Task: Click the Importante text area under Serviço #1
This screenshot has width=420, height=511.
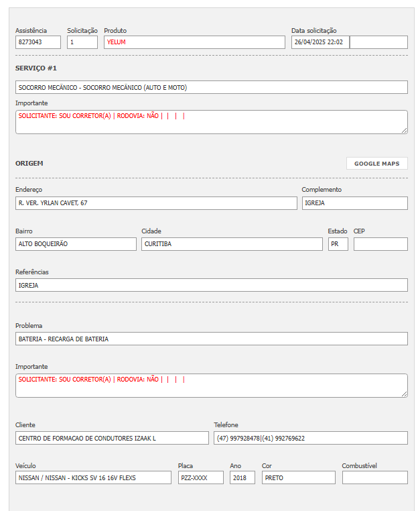Action: (x=211, y=122)
